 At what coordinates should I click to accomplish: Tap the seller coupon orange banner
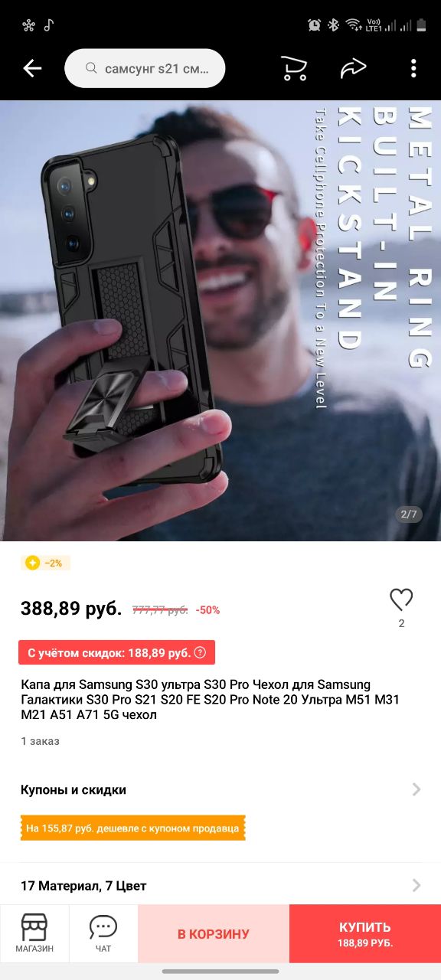(133, 828)
